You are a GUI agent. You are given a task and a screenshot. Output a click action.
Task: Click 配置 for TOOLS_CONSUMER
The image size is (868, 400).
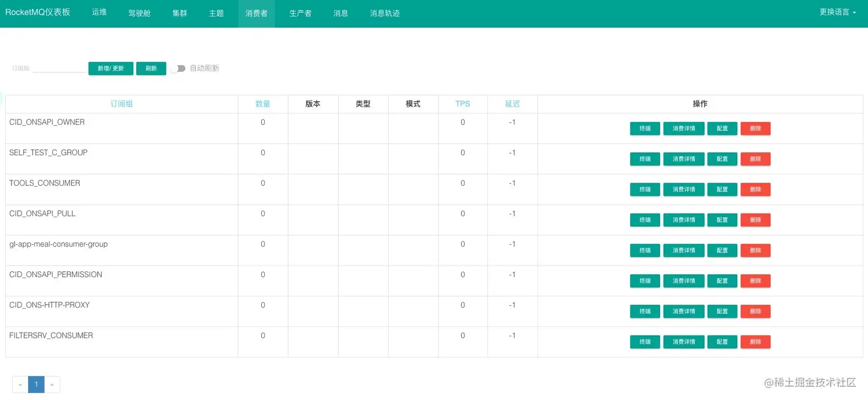tap(722, 190)
